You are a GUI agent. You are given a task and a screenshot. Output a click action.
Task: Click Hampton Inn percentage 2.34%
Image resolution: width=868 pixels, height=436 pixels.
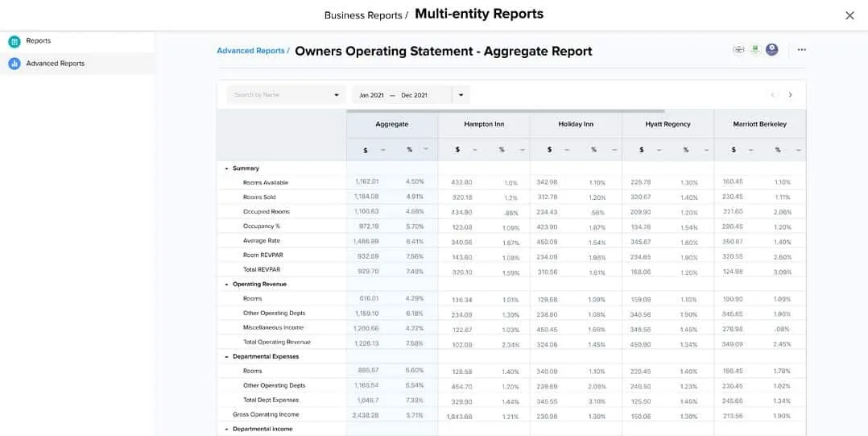[510, 345]
